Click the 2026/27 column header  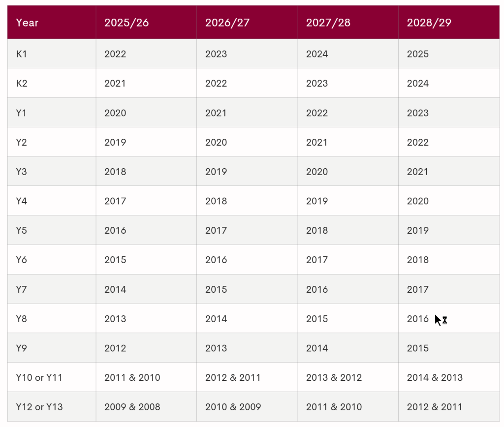[227, 23]
